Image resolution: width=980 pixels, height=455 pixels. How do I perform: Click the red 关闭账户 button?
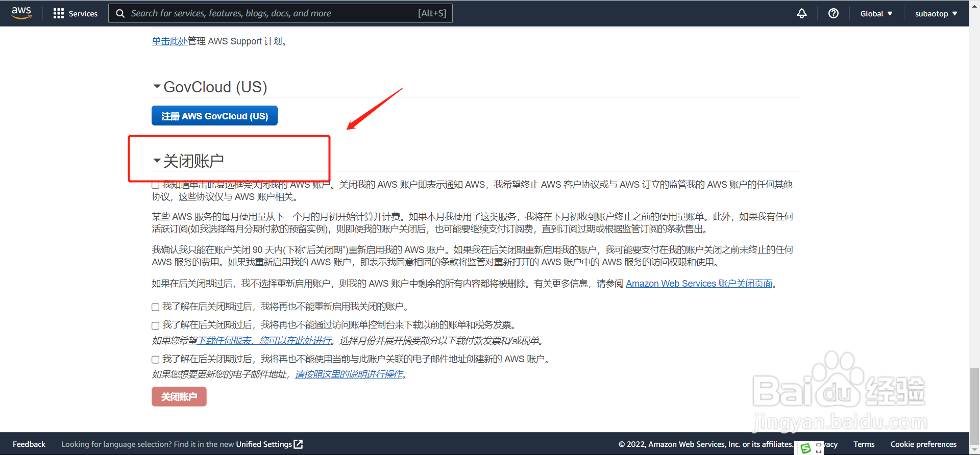(x=179, y=396)
